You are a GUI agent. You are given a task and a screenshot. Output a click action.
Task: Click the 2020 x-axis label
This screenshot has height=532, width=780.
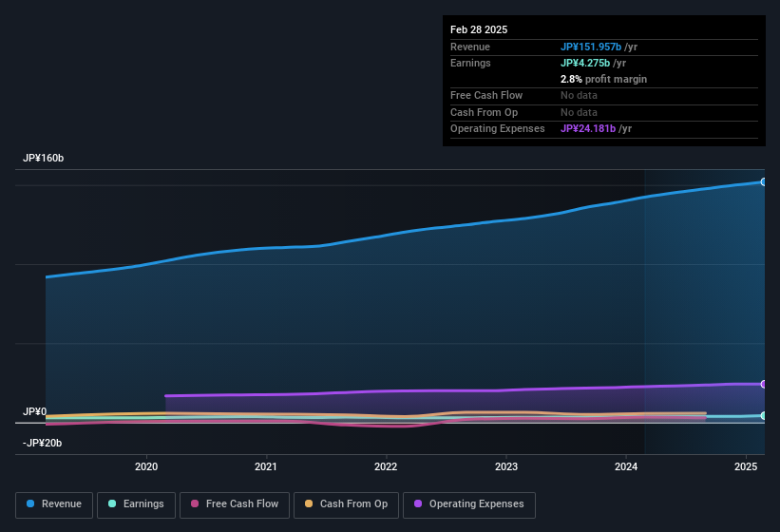coord(146,466)
